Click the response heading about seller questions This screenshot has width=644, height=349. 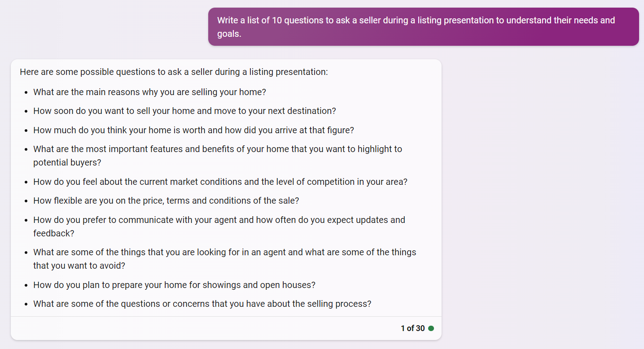[x=173, y=72]
